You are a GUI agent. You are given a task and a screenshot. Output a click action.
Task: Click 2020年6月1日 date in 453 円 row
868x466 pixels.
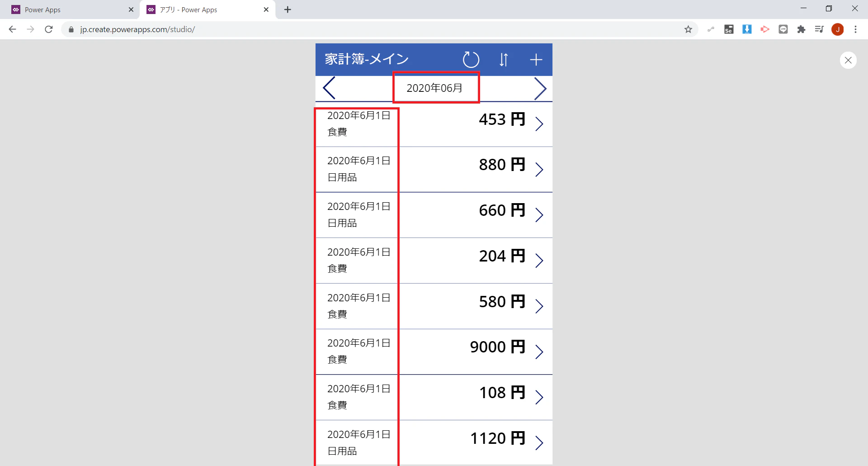click(359, 116)
